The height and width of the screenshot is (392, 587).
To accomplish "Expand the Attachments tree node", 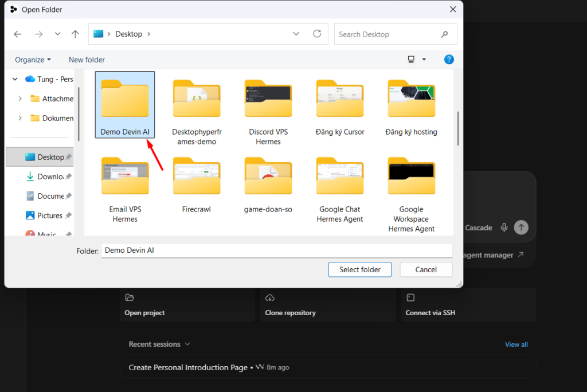I will (x=20, y=99).
